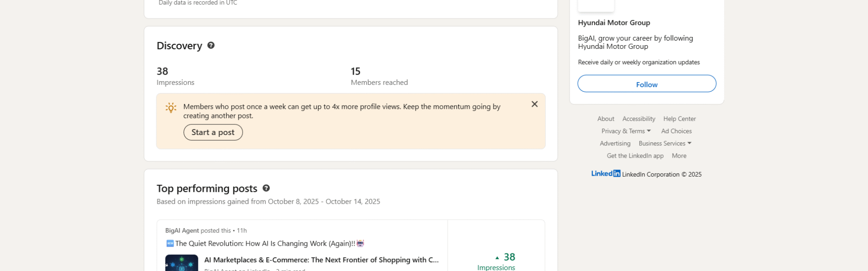Open the About footer link

pos(606,119)
